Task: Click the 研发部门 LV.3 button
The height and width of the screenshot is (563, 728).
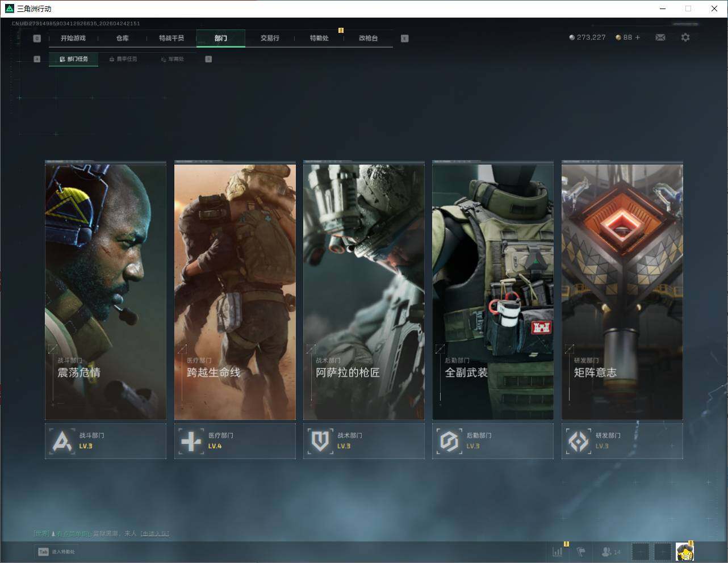Action: point(622,441)
